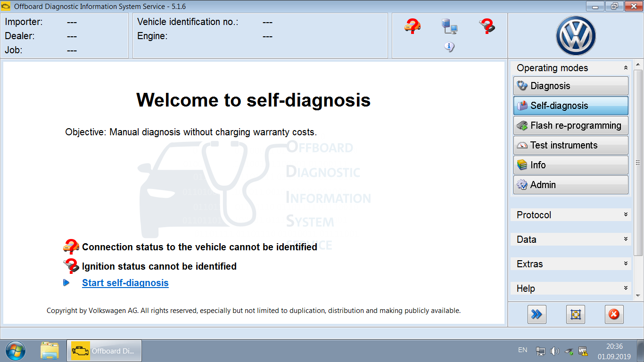Screen dimensions: 644x362
Task: Click the Test instruments gauge icon
Action: click(x=522, y=145)
